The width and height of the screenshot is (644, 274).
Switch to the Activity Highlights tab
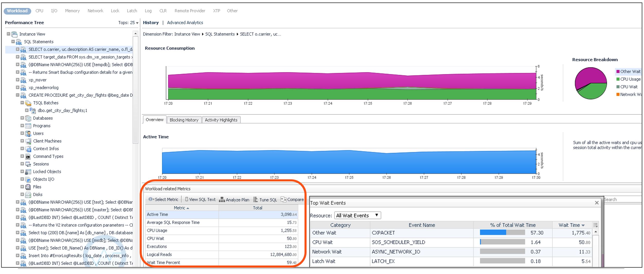pos(221,120)
